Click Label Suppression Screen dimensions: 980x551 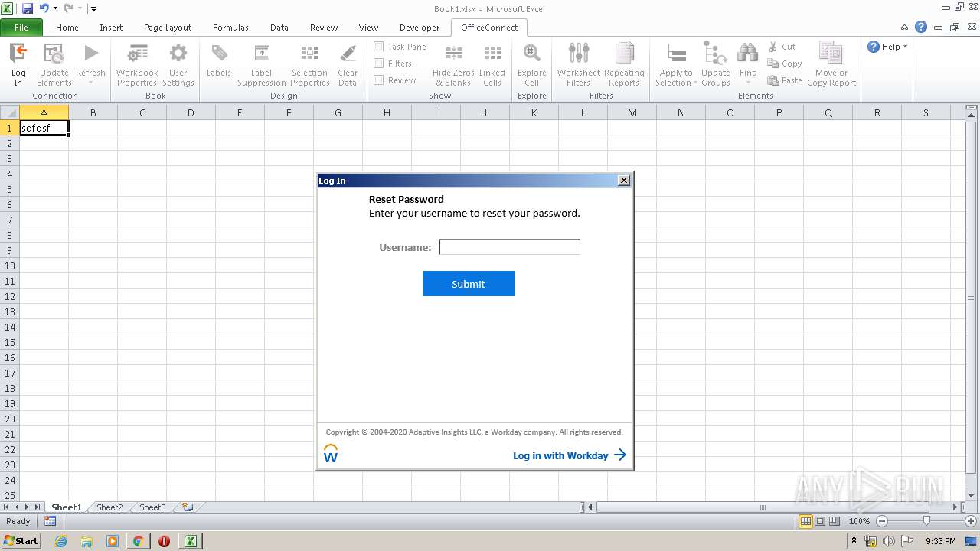pos(261,64)
